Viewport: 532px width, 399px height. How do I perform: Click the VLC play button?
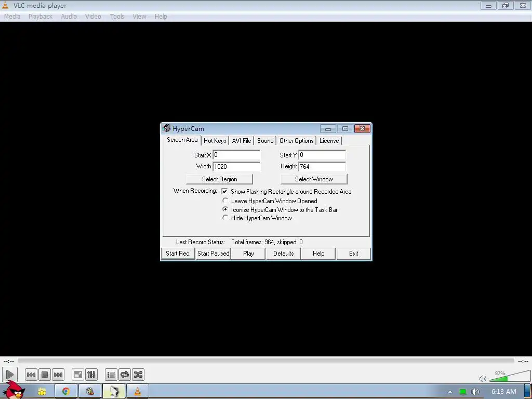[9, 375]
